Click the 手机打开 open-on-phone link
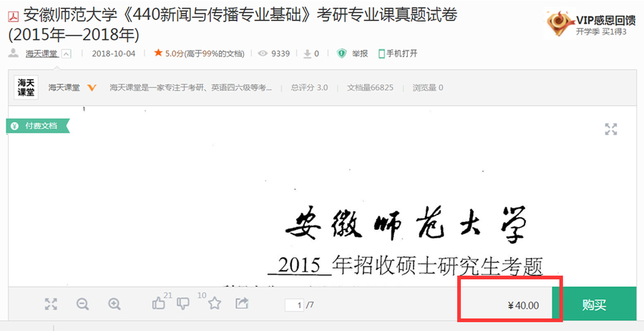 [398, 54]
